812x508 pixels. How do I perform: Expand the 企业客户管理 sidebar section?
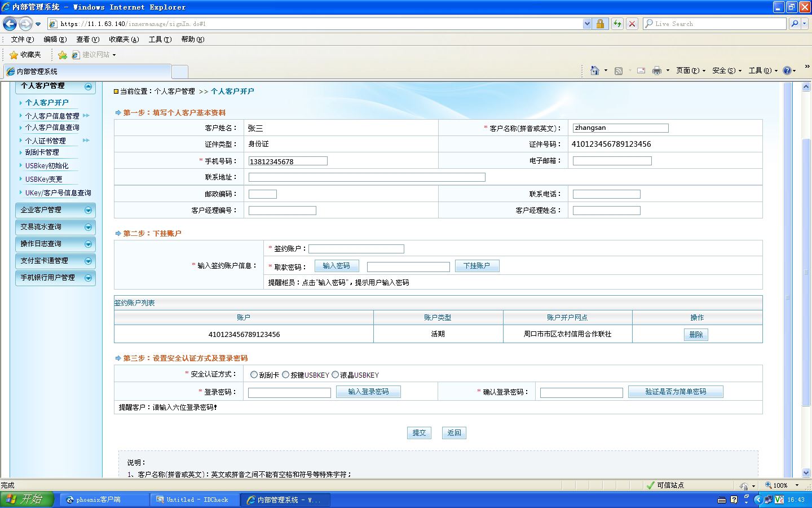pyautogui.click(x=55, y=210)
